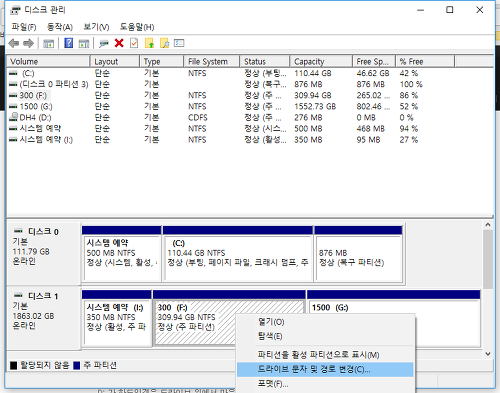Screen dimensions: 500x393
Task: Click the navy 주 파티션 legend swatch
Action: point(77,366)
